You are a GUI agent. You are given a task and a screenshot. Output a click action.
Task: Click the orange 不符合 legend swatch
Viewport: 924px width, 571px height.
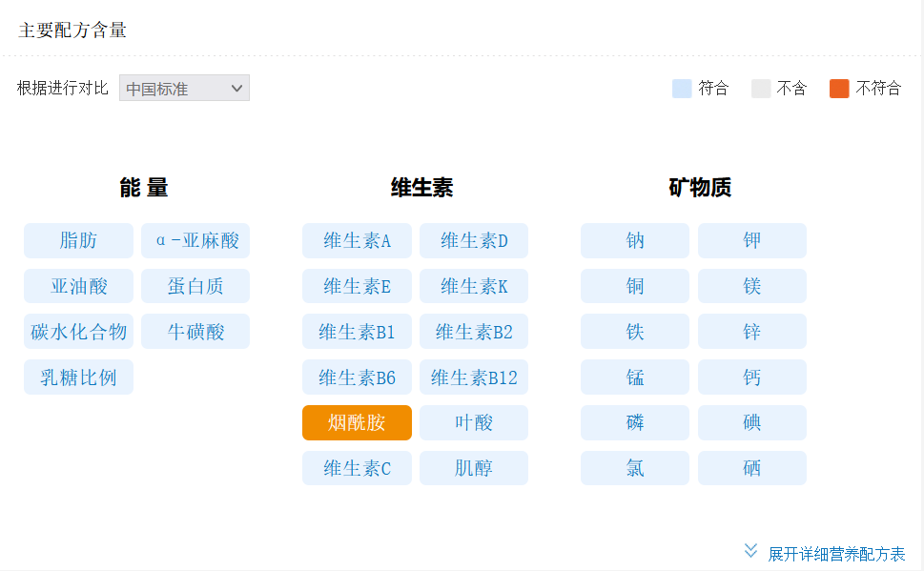tap(838, 89)
